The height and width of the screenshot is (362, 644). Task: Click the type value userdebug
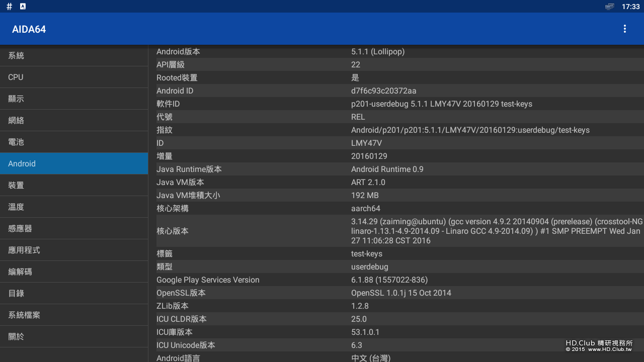pyautogui.click(x=370, y=266)
